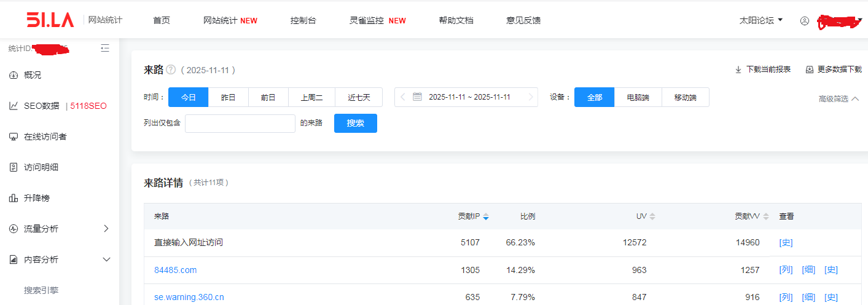Screen dimensions: 868x305
Task: Switch device filter to 移动端
Action: click(685, 97)
